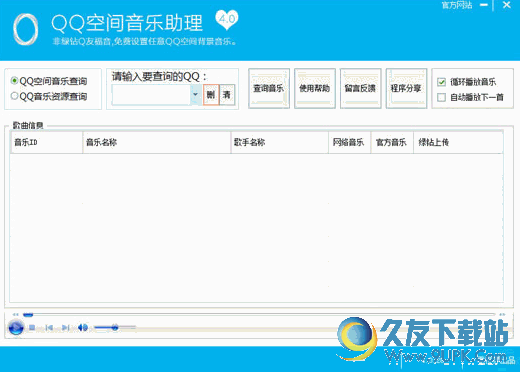
Task: Skip to previous track
Action: (x=49, y=328)
